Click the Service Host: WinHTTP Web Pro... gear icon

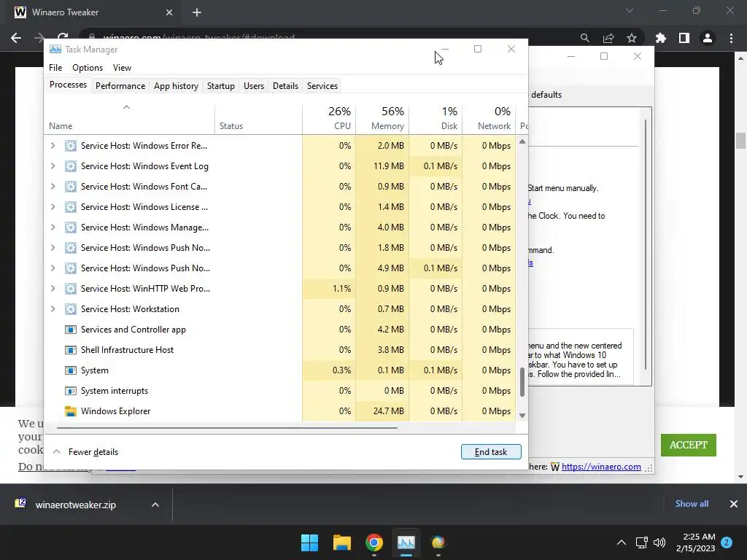pos(71,289)
